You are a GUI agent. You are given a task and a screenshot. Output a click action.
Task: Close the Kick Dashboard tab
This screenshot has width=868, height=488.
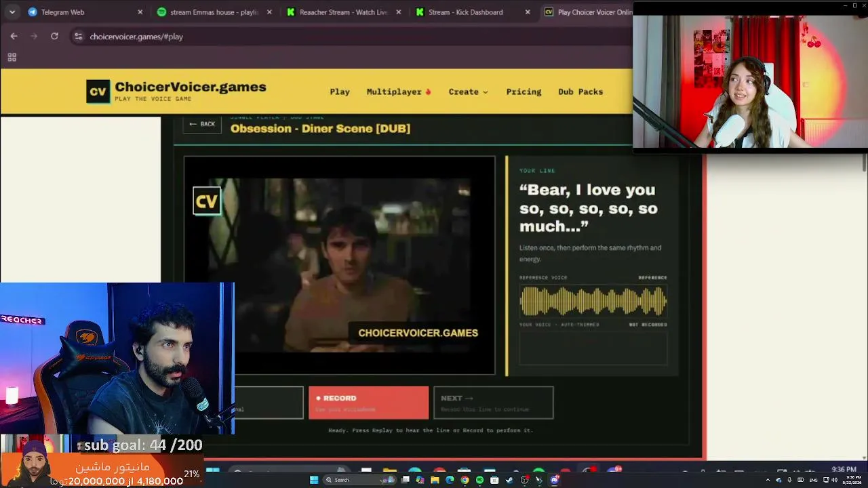point(528,12)
